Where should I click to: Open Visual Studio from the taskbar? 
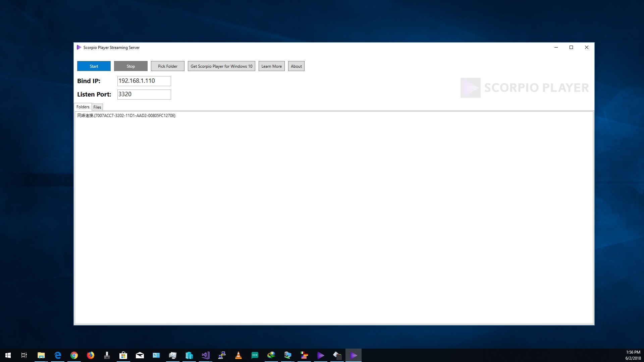point(206,355)
